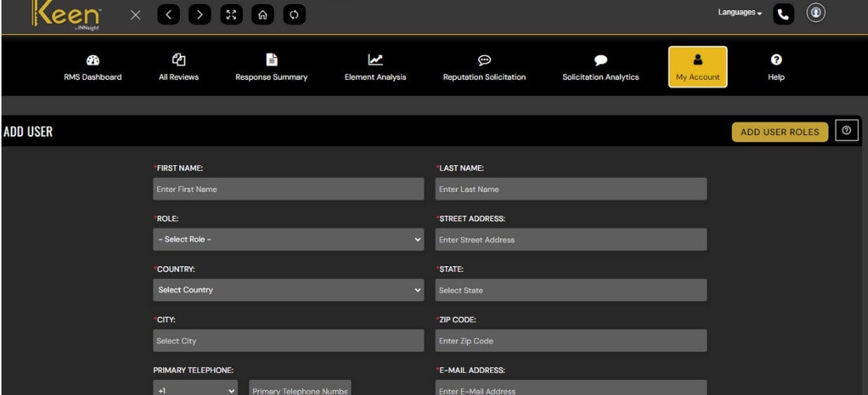
Task: Click the Select City field
Action: [288, 340]
